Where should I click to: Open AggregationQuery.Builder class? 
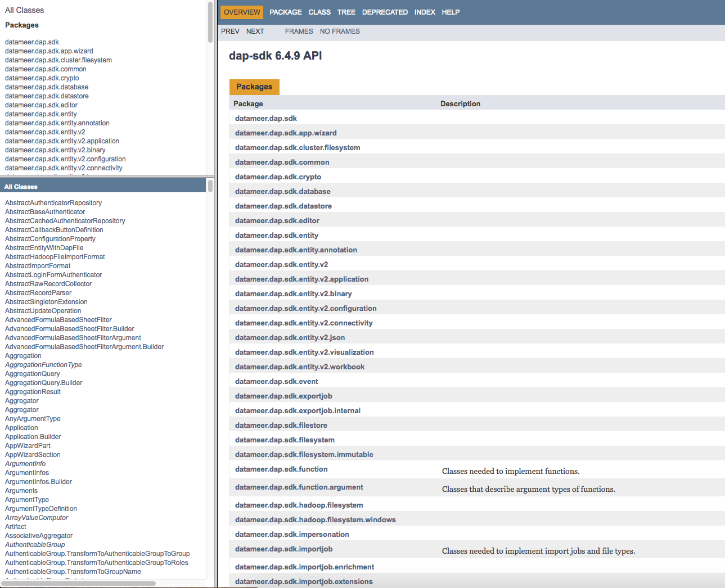44,383
